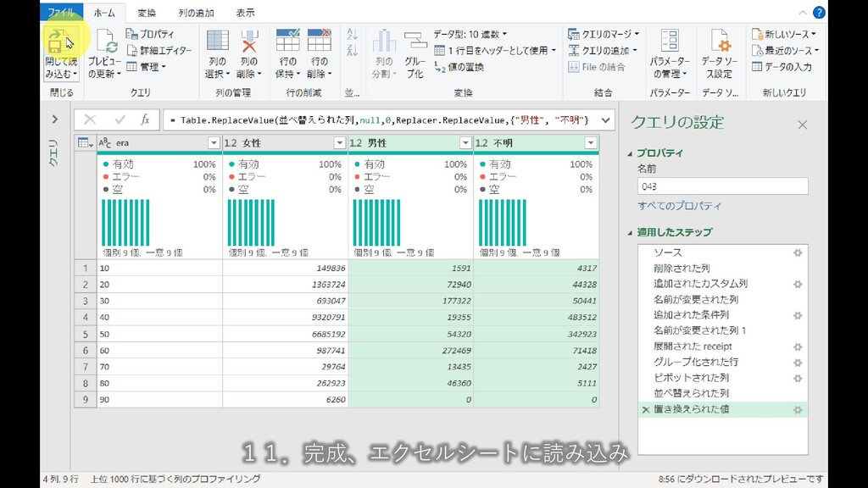Delete the 置き換えられた値 step with X
868x488 pixels.
(x=646, y=409)
